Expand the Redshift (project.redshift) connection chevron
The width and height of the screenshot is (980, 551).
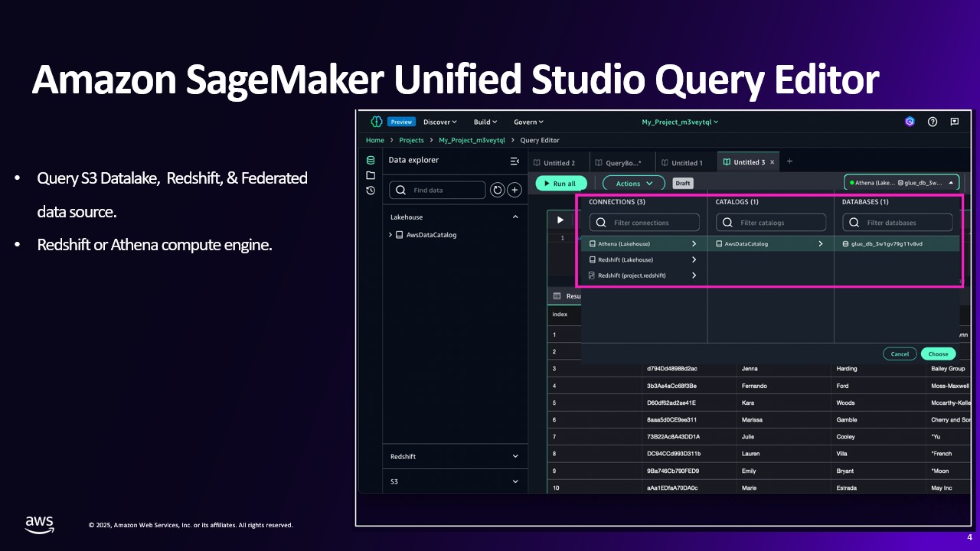(694, 275)
